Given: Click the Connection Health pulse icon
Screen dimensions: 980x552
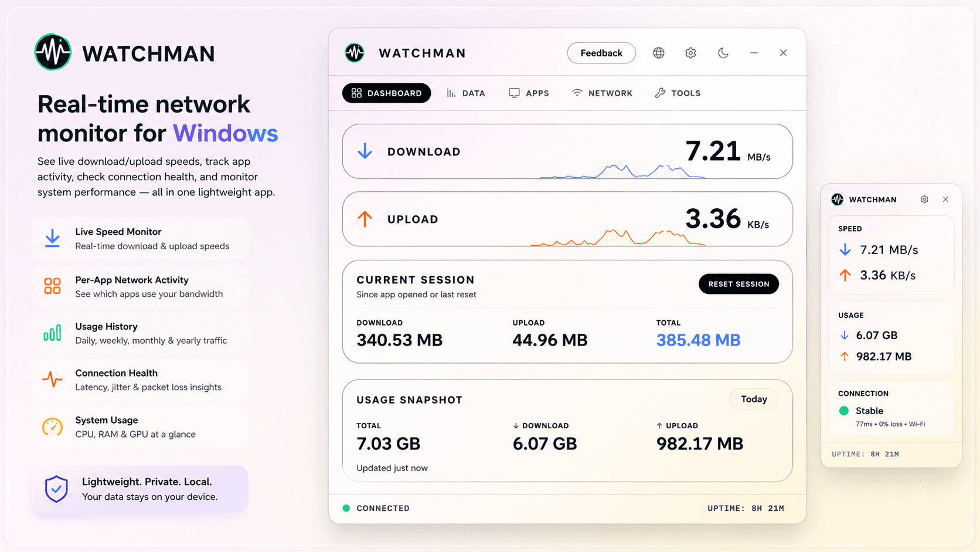Looking at the screenshot, I should [x=52, y=380].
